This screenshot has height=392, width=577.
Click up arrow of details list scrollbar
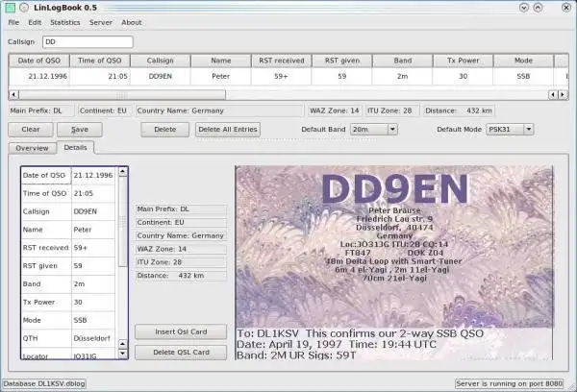click(x=122, y=172)
